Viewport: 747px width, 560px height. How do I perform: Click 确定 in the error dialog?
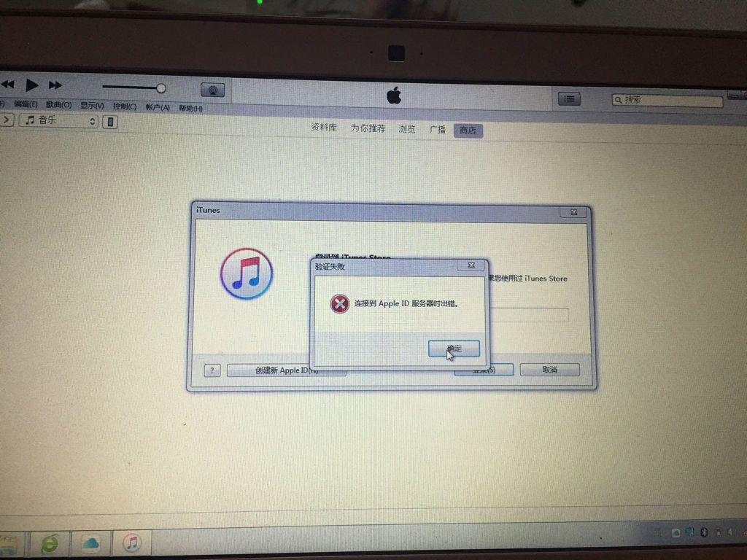tap(454, 349)
